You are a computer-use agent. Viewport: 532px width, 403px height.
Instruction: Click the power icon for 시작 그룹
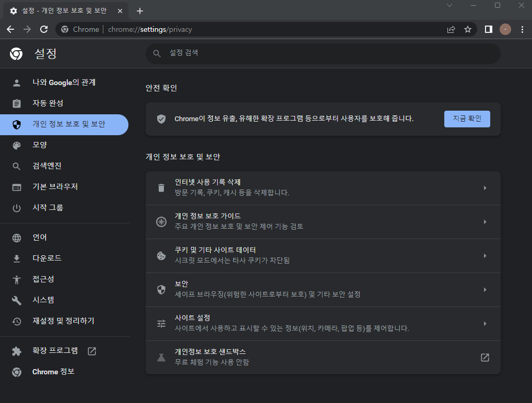(x=17, y=208)
